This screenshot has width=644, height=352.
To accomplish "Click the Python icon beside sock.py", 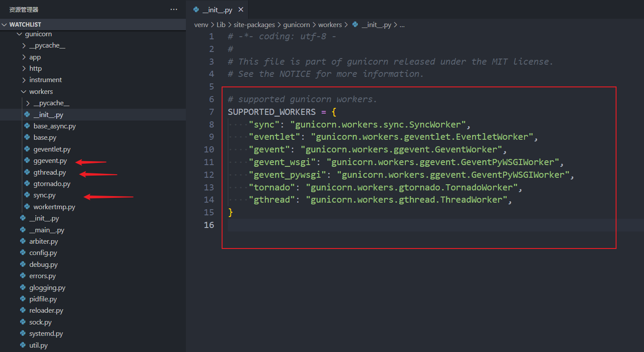I will (23, 322).
